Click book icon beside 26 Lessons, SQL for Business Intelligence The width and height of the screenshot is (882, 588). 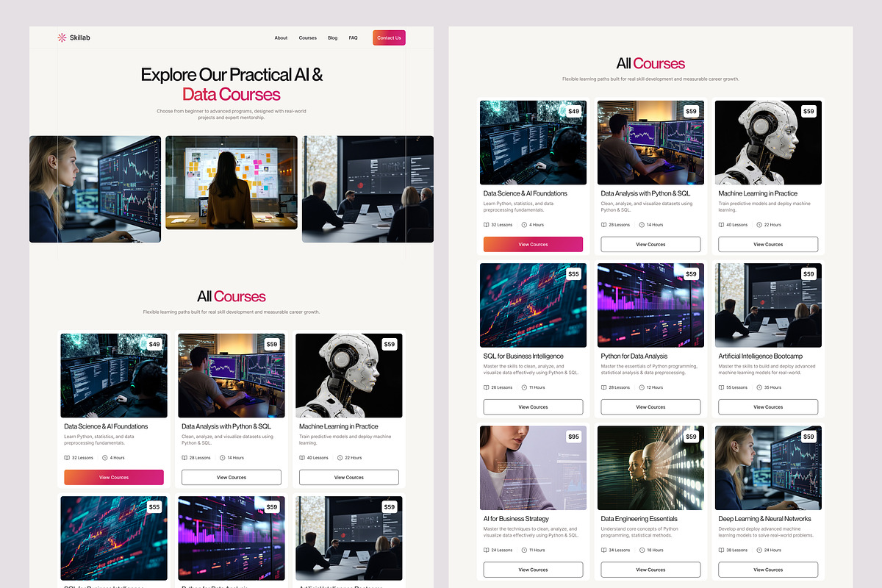coord(487,387)
